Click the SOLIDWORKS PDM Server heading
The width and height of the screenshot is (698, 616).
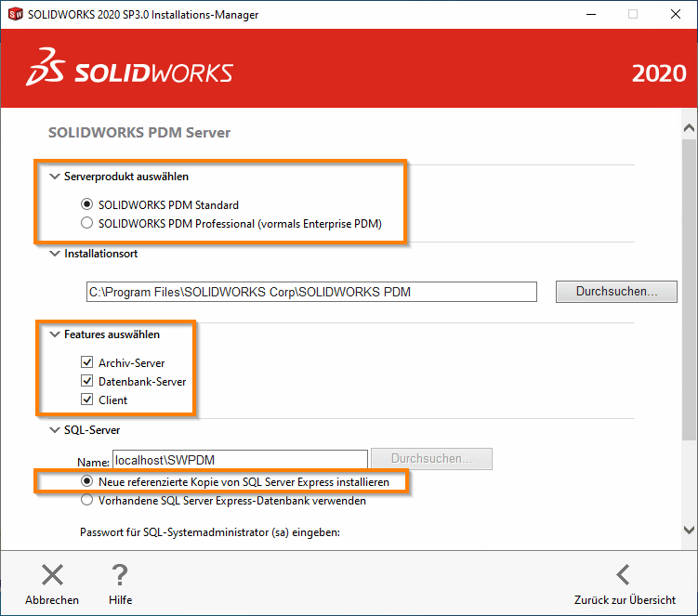139,133
